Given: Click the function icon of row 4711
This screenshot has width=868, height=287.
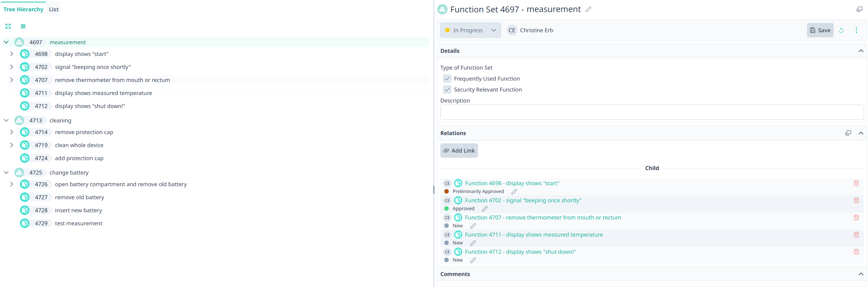Looking at the screenshot, I should tap(25, 93).
